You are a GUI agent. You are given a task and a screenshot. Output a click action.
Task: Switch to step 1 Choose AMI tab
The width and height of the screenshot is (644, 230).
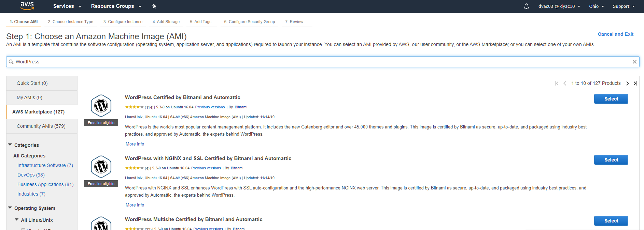(24, 22)
